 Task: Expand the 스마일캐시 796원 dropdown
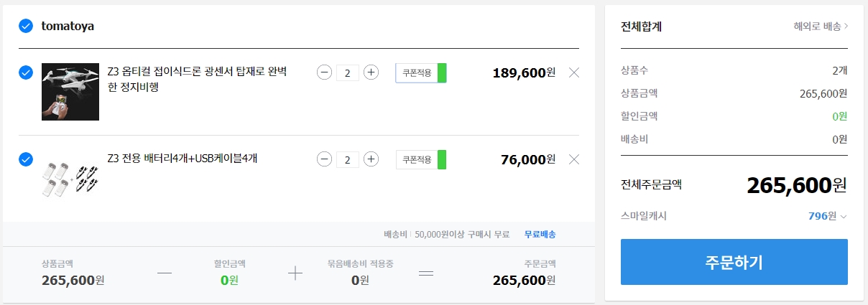point(828,215)
